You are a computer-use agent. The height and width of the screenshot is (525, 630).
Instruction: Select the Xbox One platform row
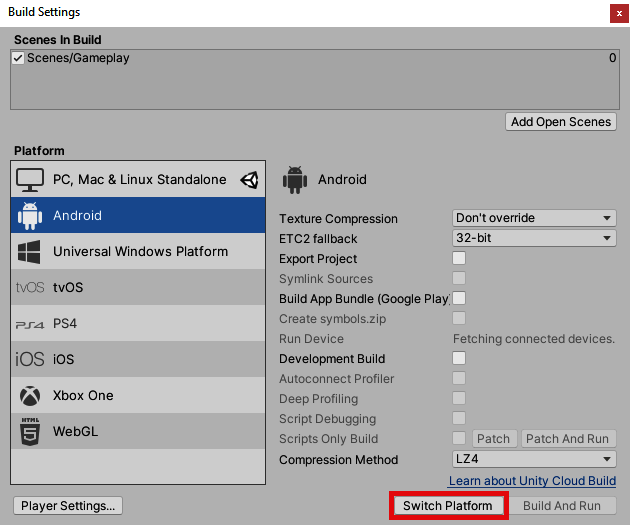point(138,395)
